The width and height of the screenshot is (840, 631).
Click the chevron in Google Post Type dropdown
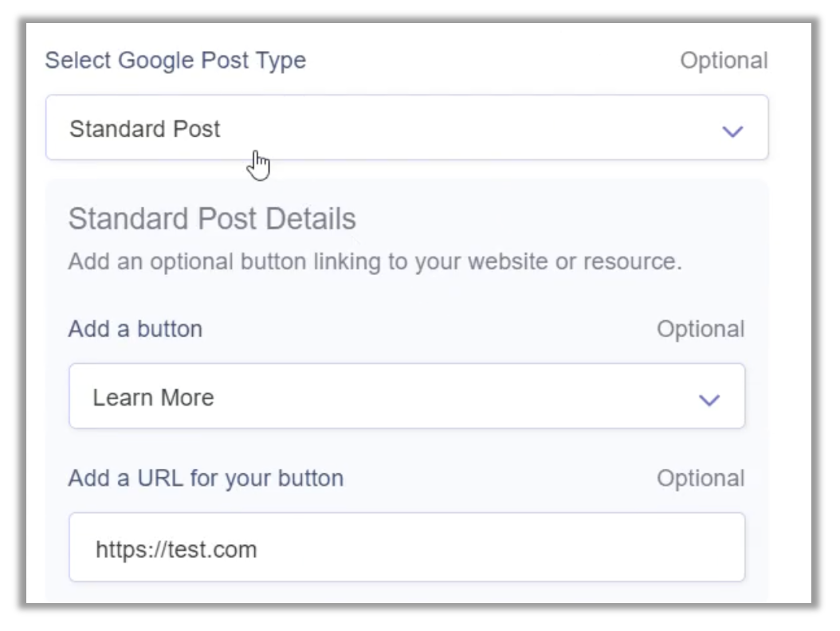(732, 131)
